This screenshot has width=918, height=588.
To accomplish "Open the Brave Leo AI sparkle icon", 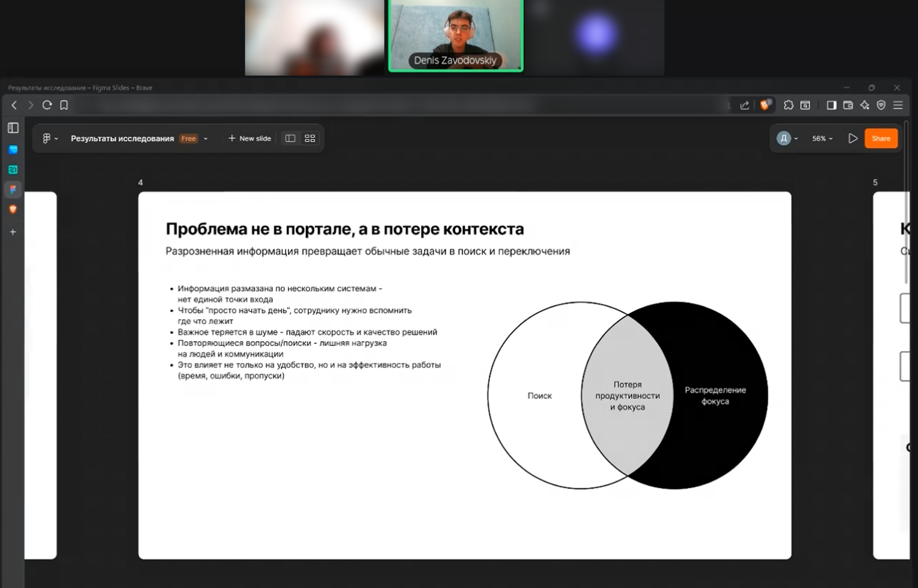I will pyautogui.click(x=865, y=105).
